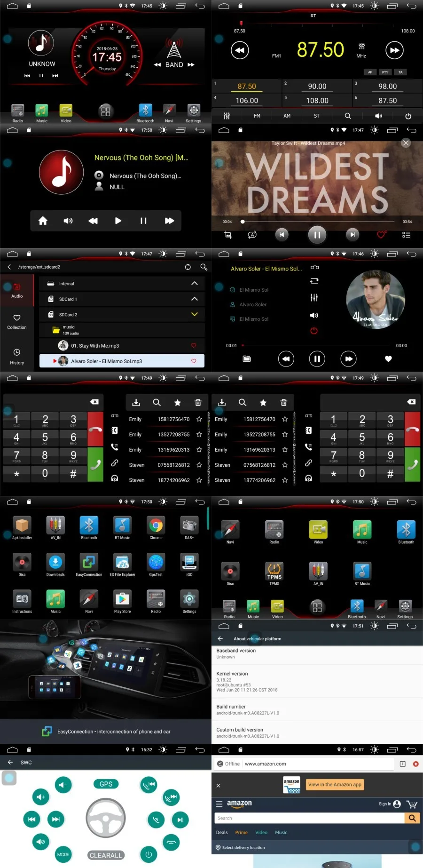
Task: Open the Deals tab on Amazon
Action: click(x=222, y=832)
